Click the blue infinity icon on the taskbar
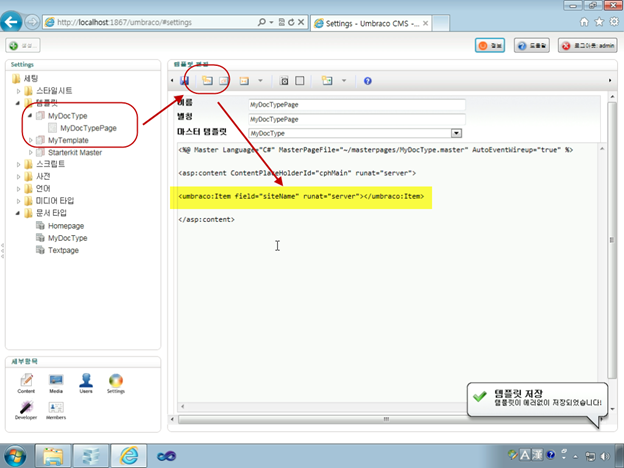 pos(166,456)
